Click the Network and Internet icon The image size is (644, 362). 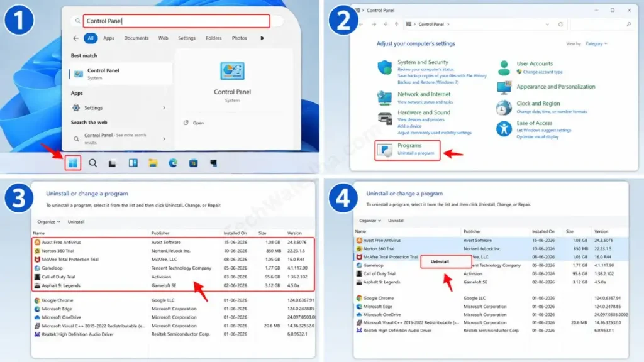coord(384,97)
